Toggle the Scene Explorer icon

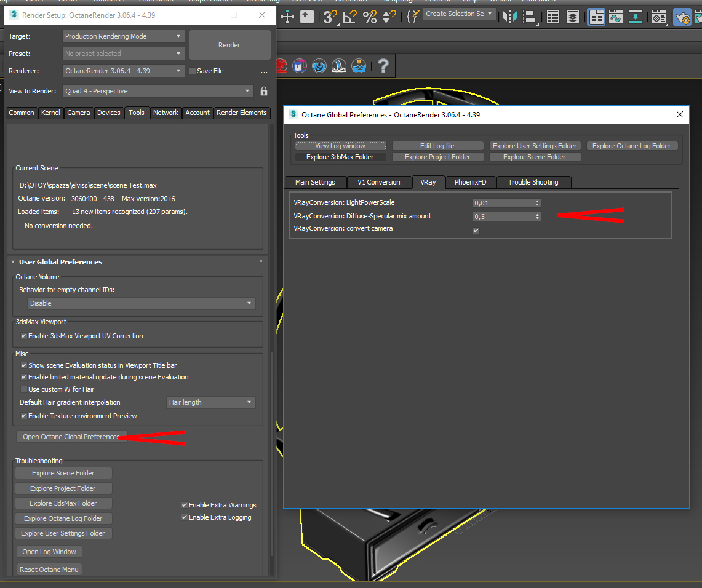pos(553,17)
